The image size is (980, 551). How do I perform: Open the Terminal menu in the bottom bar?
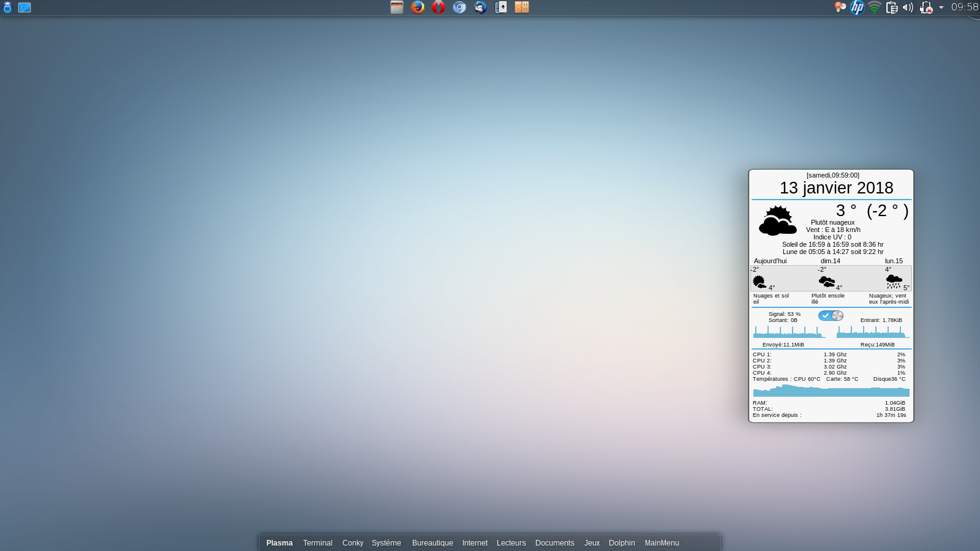[318, 543]
